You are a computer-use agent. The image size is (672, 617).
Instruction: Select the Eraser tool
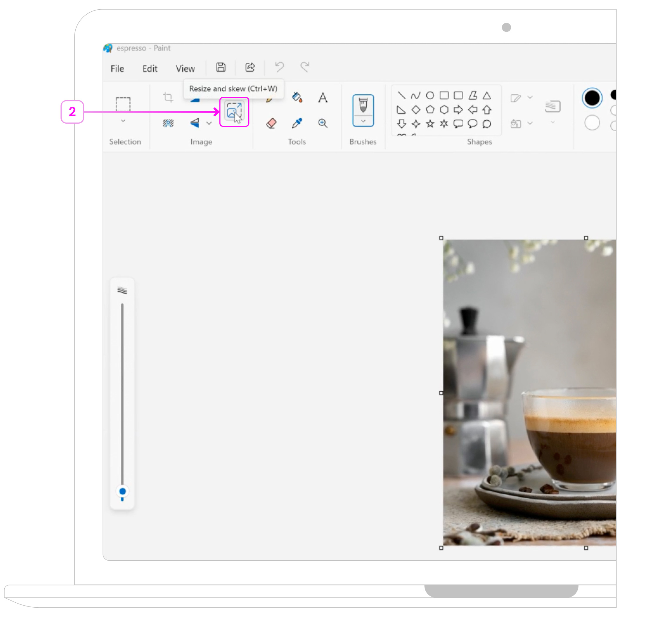271,123
